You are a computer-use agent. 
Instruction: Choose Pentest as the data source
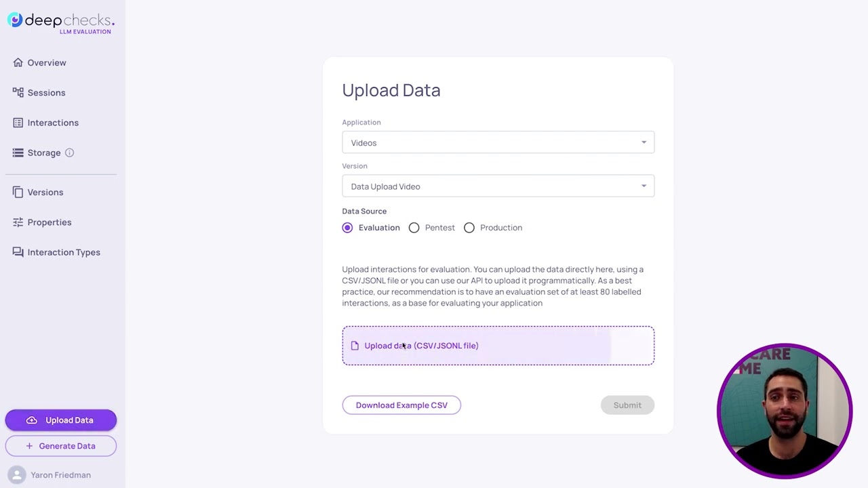click(x=414, y=228)
